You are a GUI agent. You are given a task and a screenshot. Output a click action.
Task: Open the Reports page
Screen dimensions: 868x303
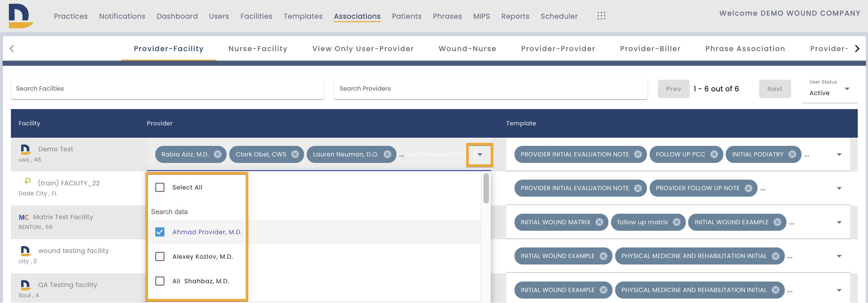tap(515, 16)
